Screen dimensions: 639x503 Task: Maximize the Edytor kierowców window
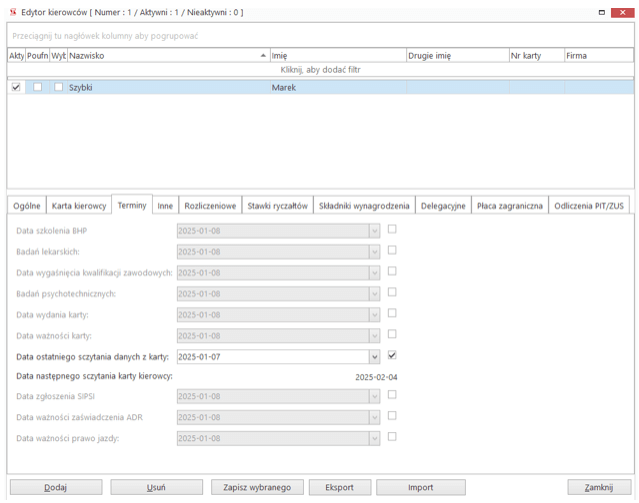pyautogui.click(x=602, y=12)
